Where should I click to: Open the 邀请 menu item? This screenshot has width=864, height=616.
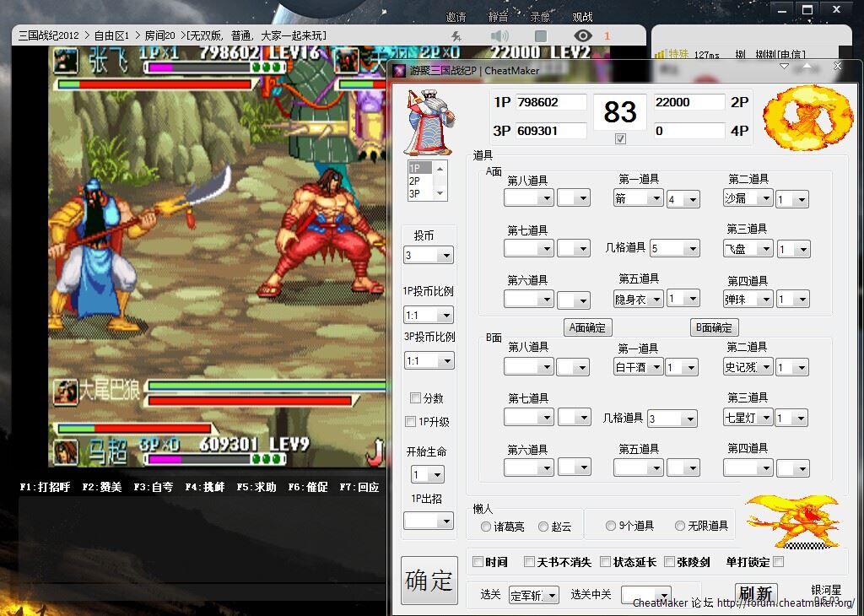456,17
